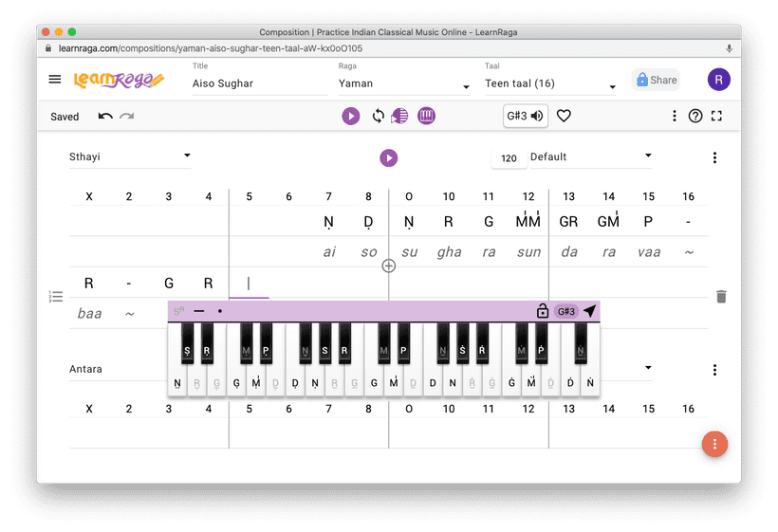This screenshot has height=532, width=778.
Task: Toggle the piano keyboard icon in toolbar
Action: coord(426,116)
